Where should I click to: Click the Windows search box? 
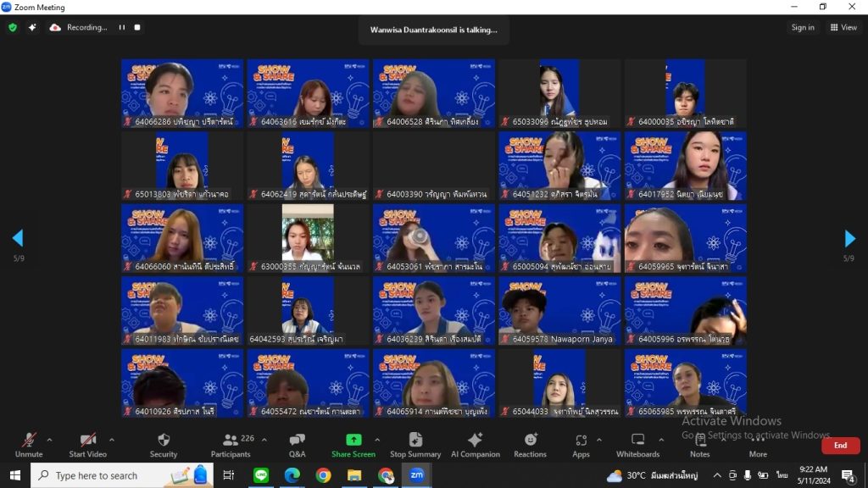(x=122, y=475)
